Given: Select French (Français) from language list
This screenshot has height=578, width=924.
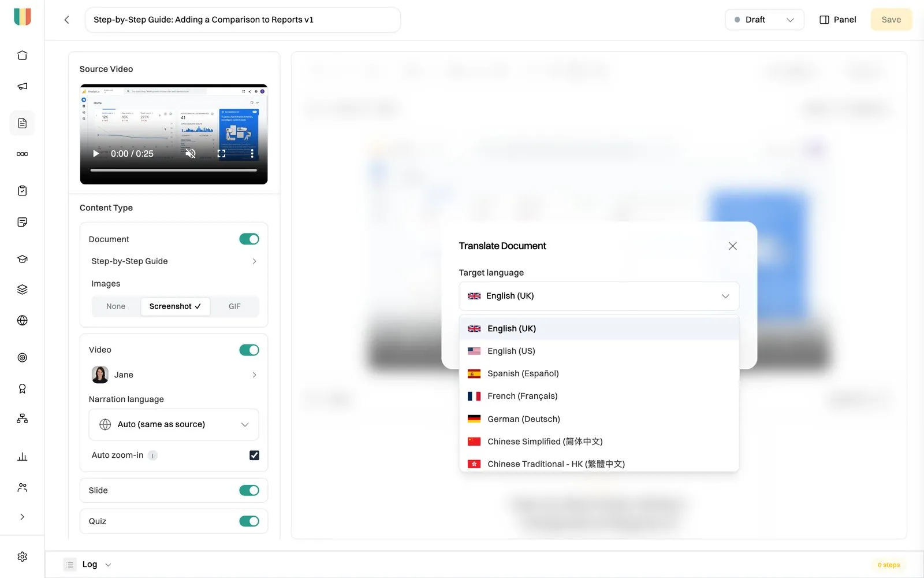Looking at the screenshot, I should (x=599, y=396).
